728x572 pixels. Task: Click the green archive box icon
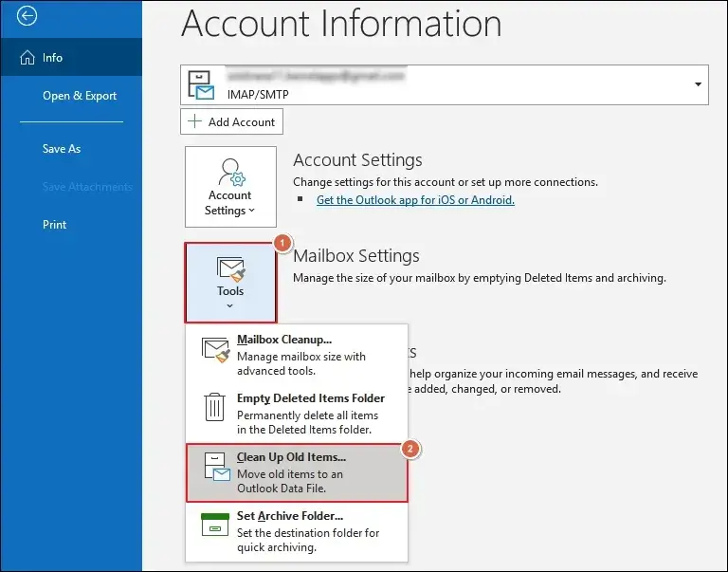pos(215,525)
